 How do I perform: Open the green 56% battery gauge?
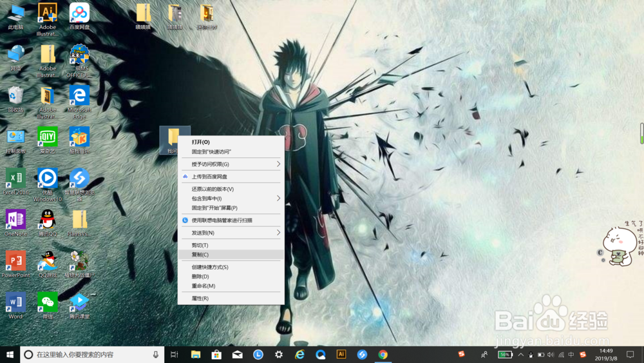(x=505, y=355)
